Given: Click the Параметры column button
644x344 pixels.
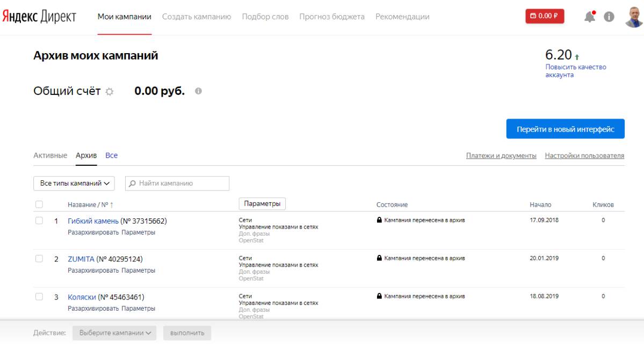Looking at the screenshot, I should click(262, 203).
